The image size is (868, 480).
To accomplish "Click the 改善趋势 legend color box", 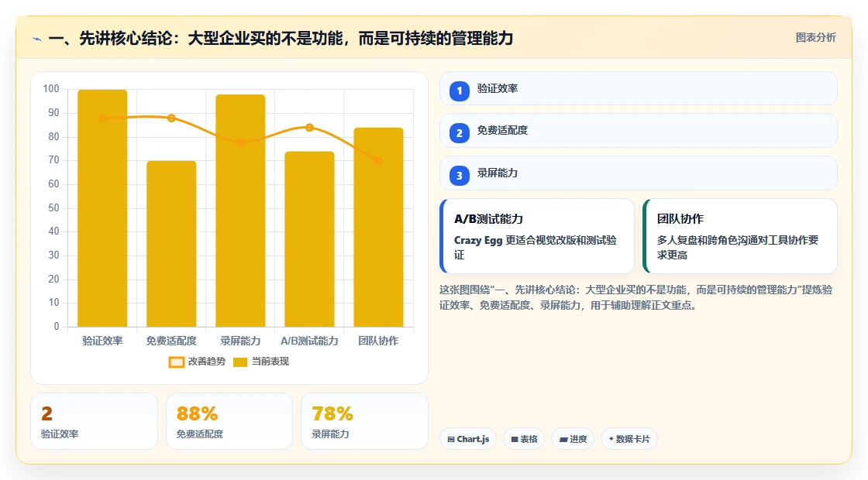I will (177, 362).
